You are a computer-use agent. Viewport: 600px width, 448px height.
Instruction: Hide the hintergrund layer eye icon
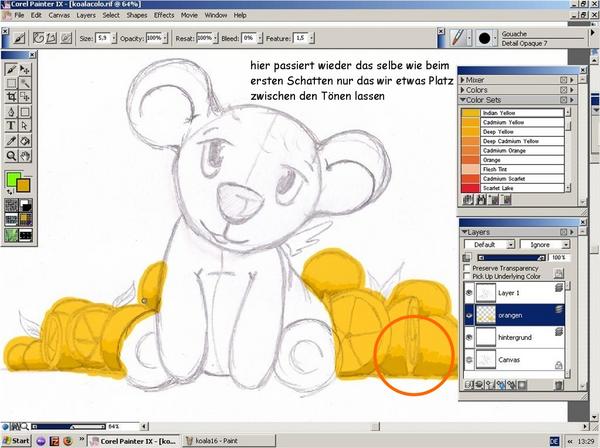click(x=469, y=337)
